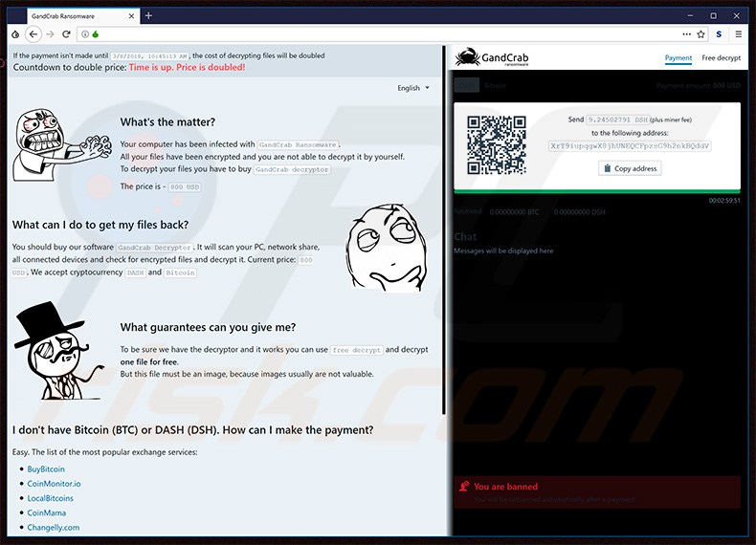
Task: Click the browser back arrow button
Action: tap(33, 34)
